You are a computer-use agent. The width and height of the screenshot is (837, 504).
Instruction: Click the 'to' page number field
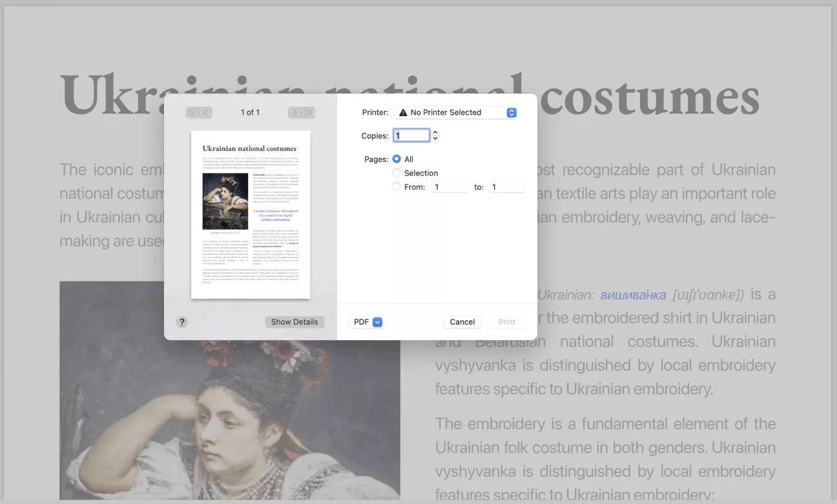[506, 187]
